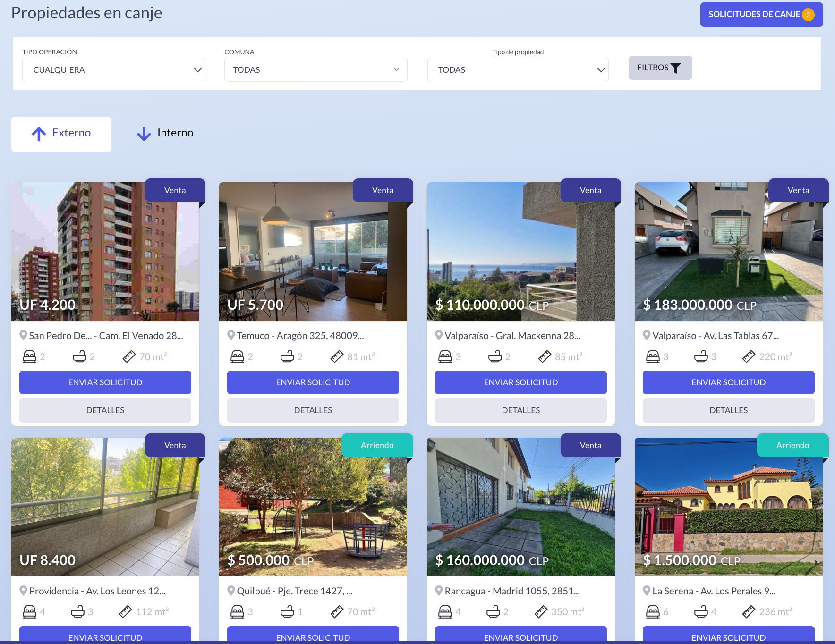Viewport: 835px width, 644px height.
Task: Send request for Valparaíso Av. Las Tablas
Action: [x=729, y=382]
